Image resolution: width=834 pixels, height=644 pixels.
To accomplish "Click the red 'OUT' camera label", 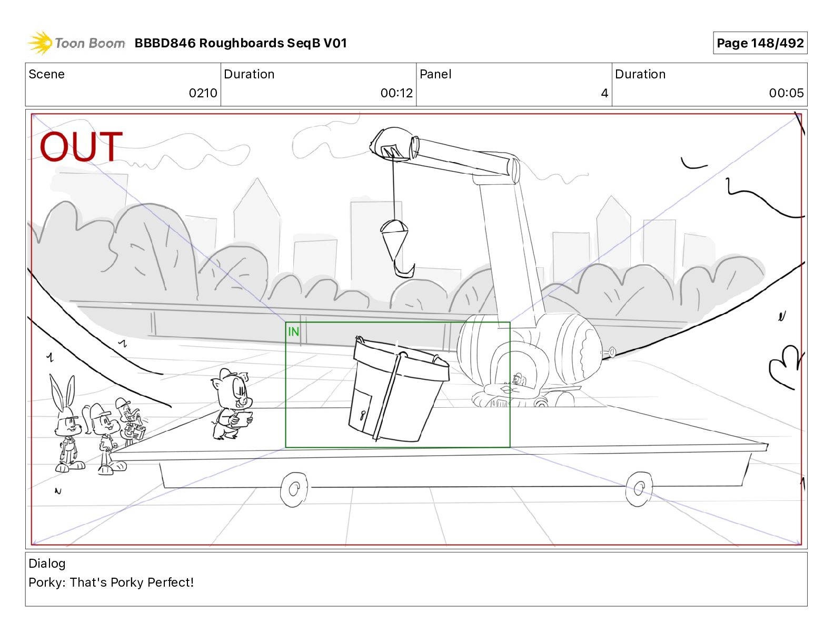I will (x=81, y=147).
